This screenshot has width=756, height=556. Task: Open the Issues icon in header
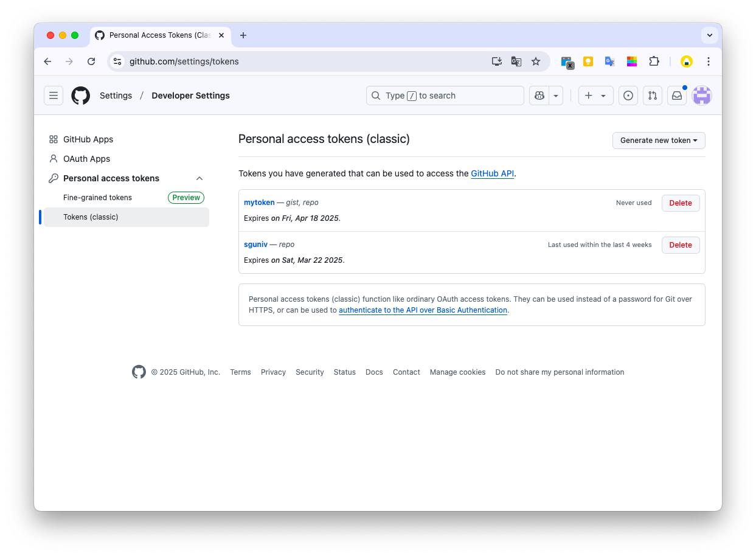pos(628,96)
